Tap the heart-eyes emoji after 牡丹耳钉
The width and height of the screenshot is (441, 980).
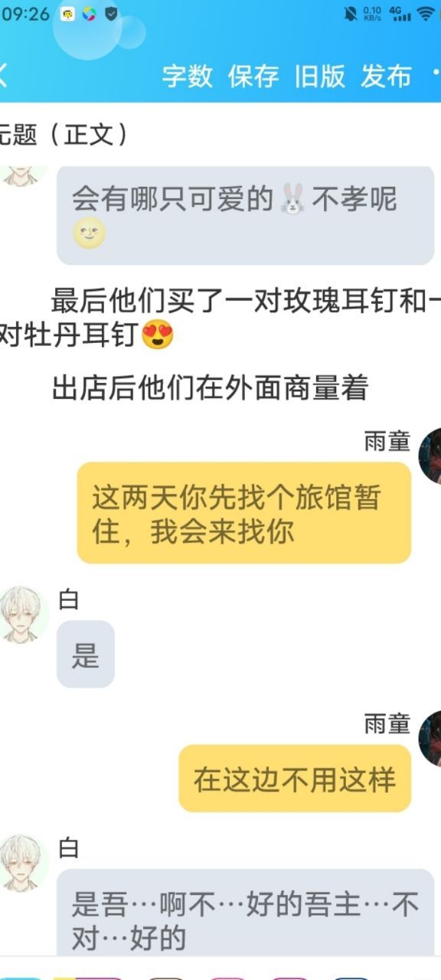point(158,336)
